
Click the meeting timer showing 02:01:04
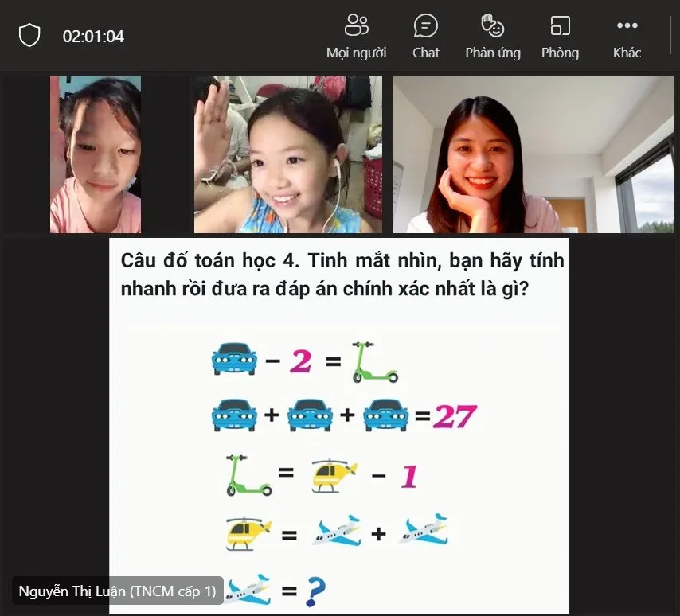93,36
